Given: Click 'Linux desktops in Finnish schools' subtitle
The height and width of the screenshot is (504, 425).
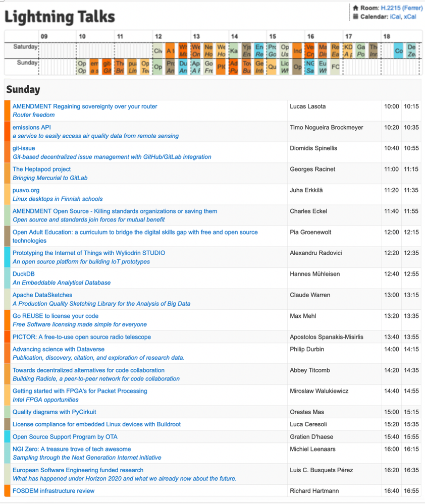Looking at the screenshot, I should (x=58, y=199).
